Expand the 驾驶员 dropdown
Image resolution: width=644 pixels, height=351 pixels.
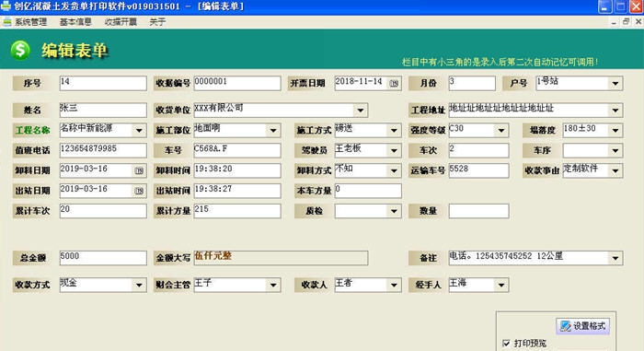tap(394, 150)
